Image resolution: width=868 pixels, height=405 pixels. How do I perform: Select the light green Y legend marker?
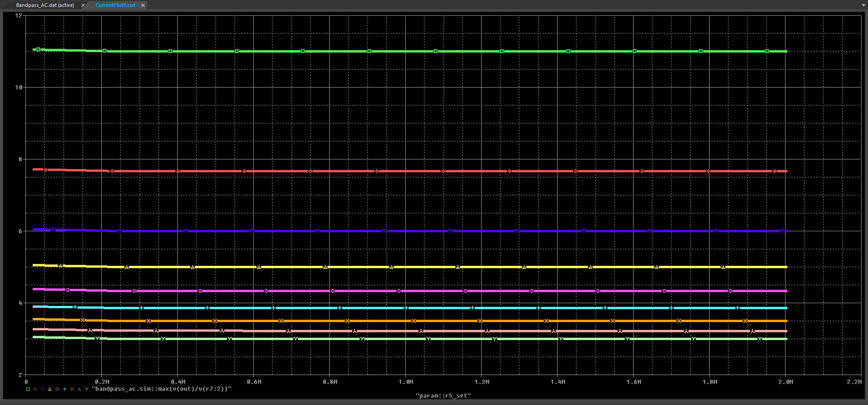coord(86,389)
